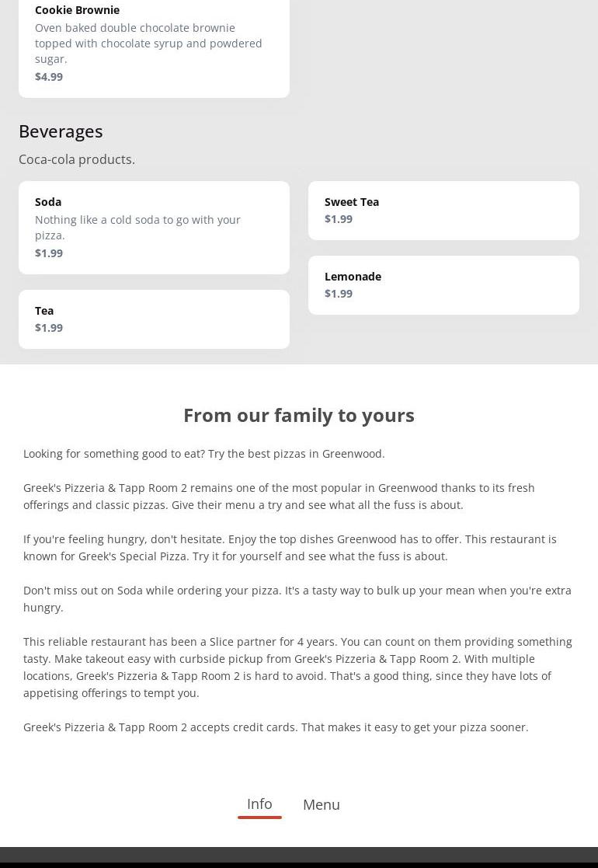This screenshot has width=598, height=868.
Task: Add Sweet Tea from Beverages
Action: click(443, 210)
